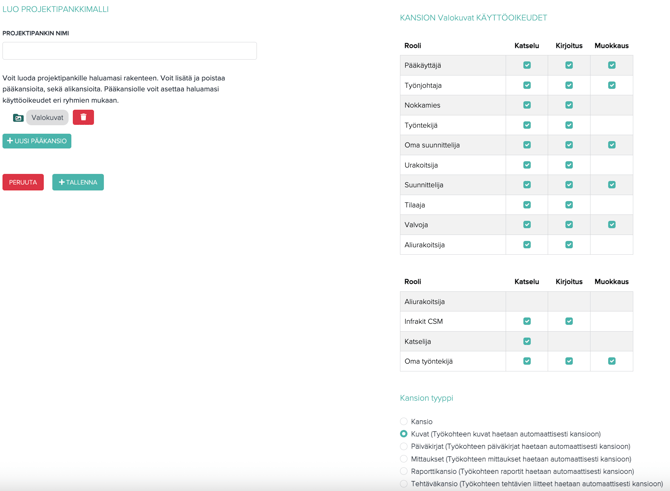Select the Kansio folder type radio

click(x=404, y=422)
